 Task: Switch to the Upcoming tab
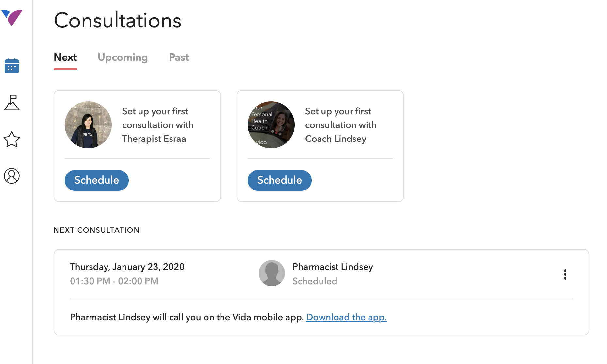123,58
